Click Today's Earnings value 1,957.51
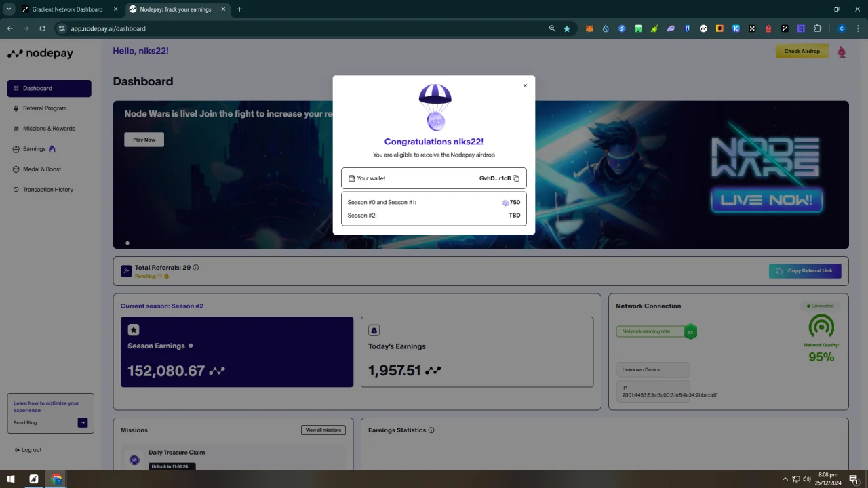The height and width of the screenshot is (488, 868). (x=395, y=371)
